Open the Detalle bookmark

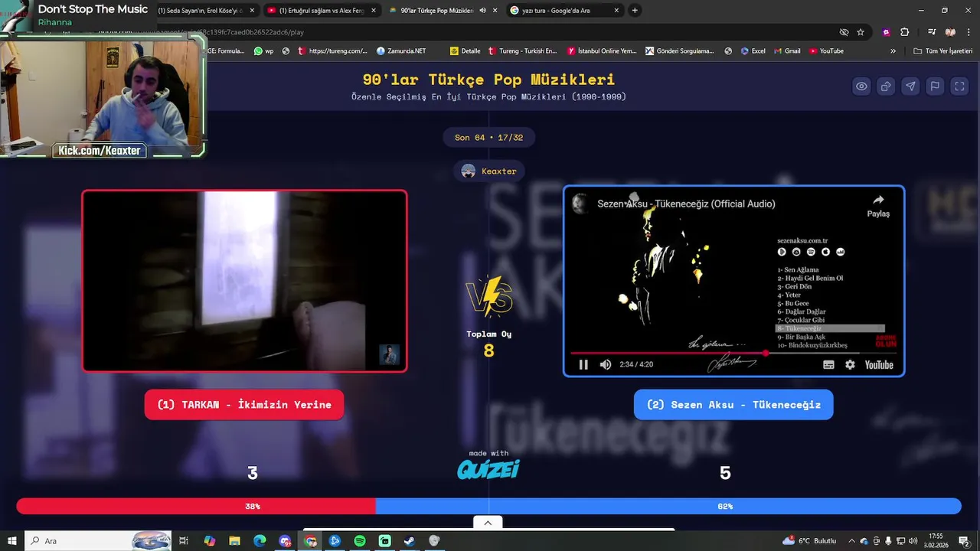click(465, 51)
